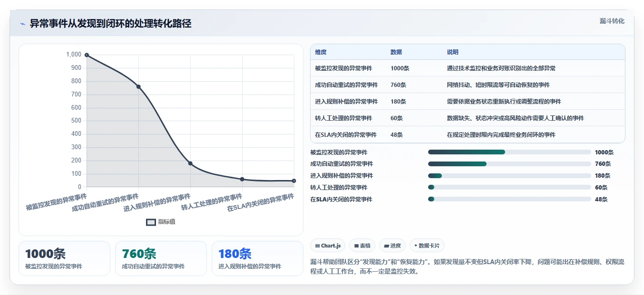Click the panel title 异常事件从发现到闭环的处理转化路径

(110, 24)
